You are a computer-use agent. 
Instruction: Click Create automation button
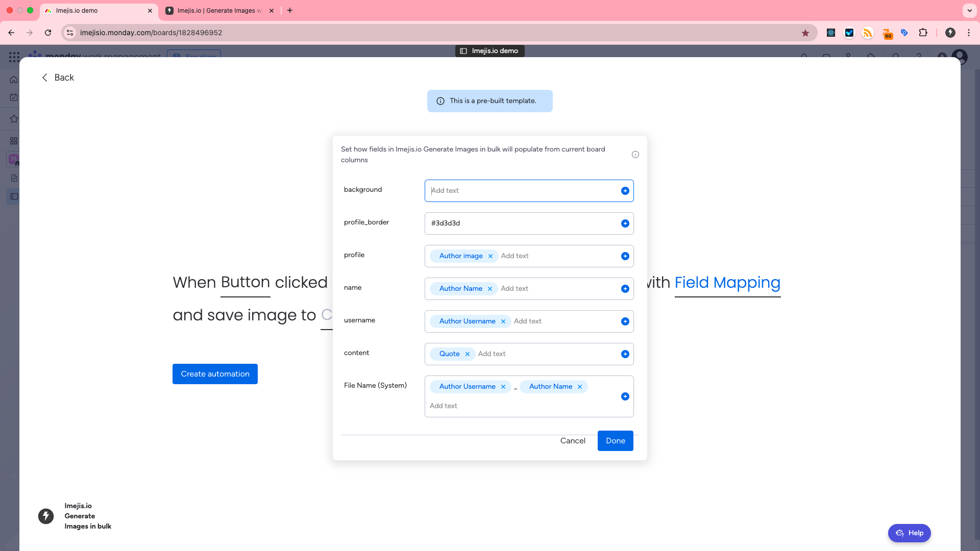pyautogui.click(x=215, y=374)
